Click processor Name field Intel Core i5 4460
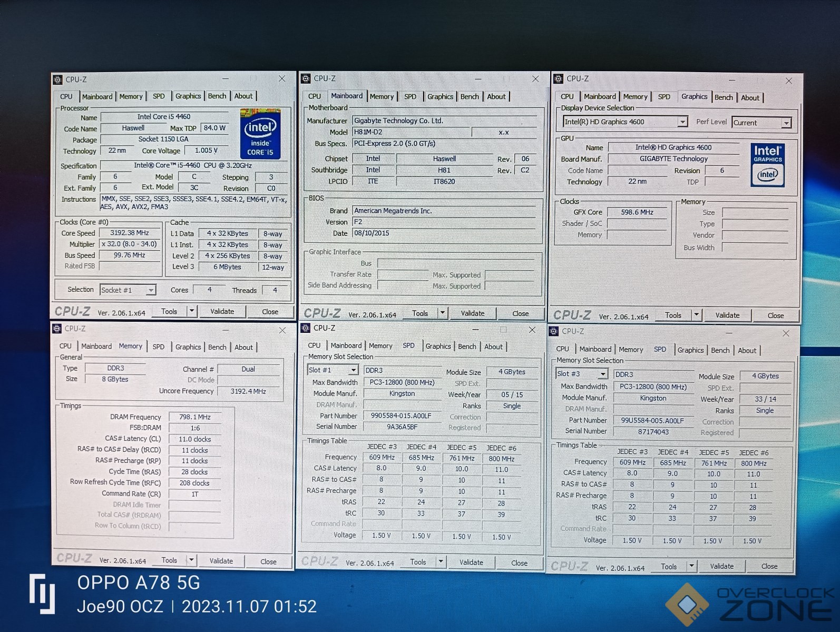Viewport: 840px width, 632px height. 164,117
